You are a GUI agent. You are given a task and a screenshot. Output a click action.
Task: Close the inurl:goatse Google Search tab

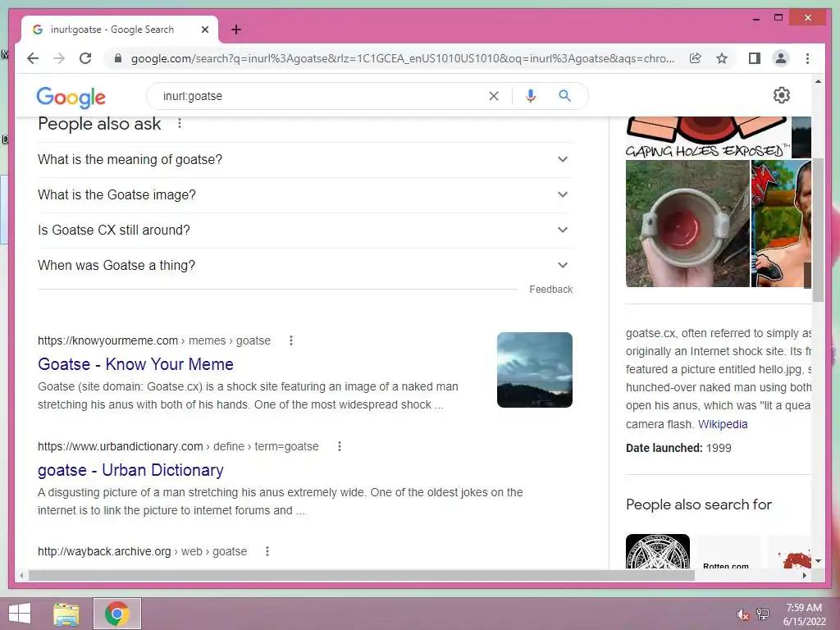(x=204, y=30)
